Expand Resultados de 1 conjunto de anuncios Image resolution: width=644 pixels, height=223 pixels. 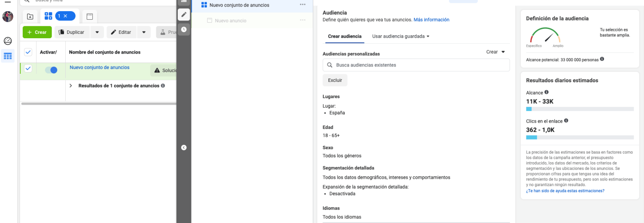71,86
